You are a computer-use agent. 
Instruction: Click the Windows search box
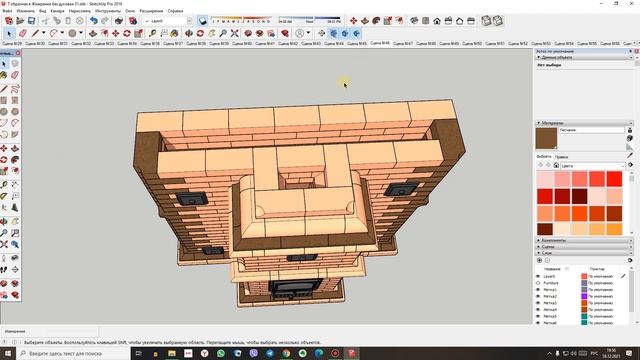click(x=73, y=353)
